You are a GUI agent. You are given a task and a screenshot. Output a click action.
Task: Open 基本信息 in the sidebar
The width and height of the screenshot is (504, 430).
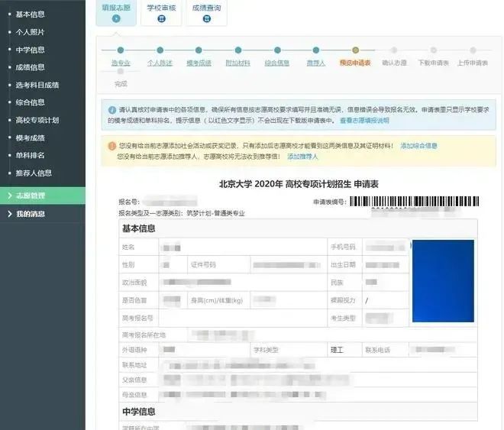[31, 15]
